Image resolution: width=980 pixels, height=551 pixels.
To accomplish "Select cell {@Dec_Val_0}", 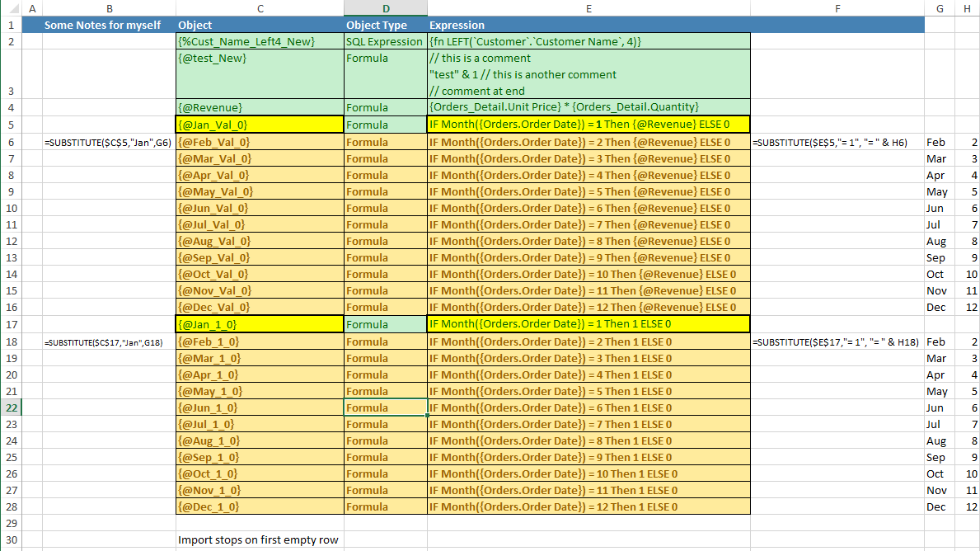I will [x=260, y=307].
